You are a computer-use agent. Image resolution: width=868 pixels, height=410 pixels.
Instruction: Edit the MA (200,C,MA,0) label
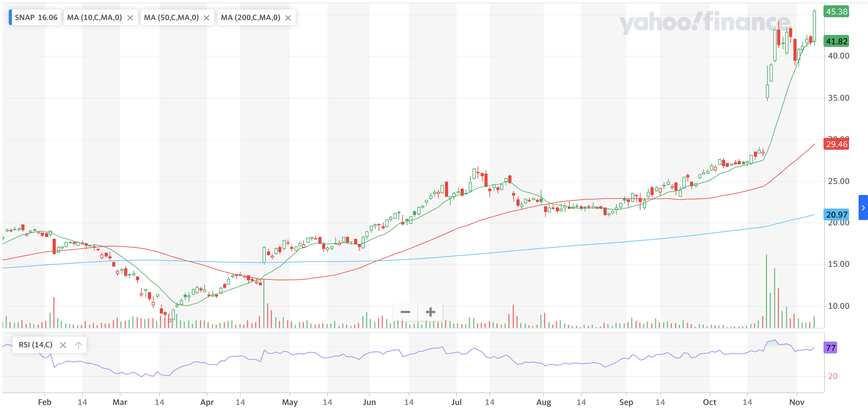click(x=250, y=18)
